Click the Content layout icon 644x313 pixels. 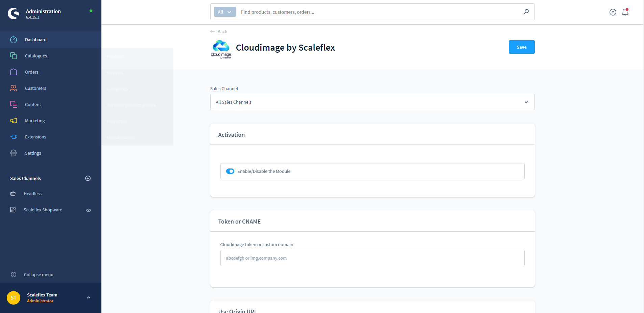click(x=14, y=104)
